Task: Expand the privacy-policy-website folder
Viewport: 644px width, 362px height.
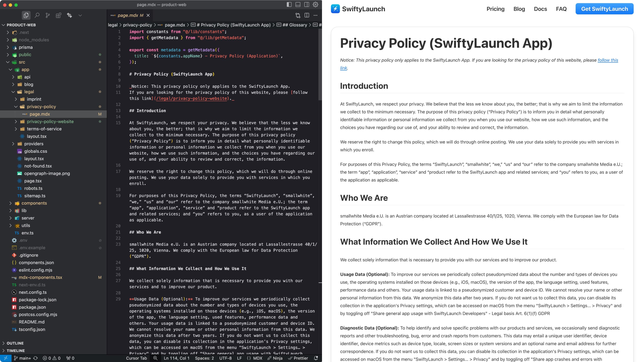Action: point(50,121)
